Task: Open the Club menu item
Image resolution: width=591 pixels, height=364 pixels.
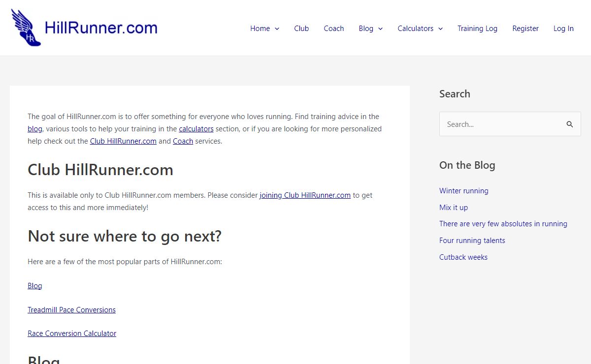Action: (x=301, y=29)
